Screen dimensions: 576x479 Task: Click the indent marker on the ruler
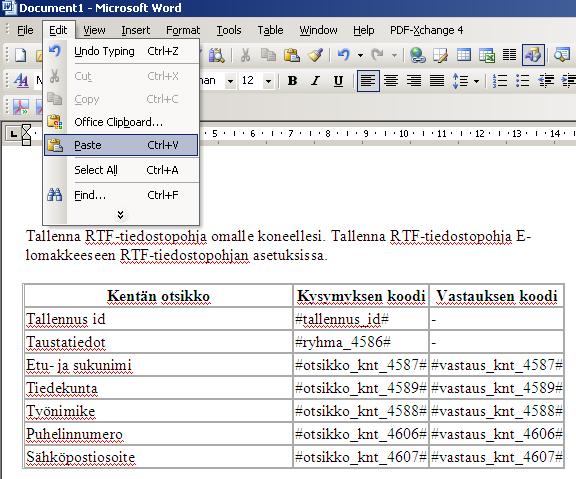tap(26, 134)
